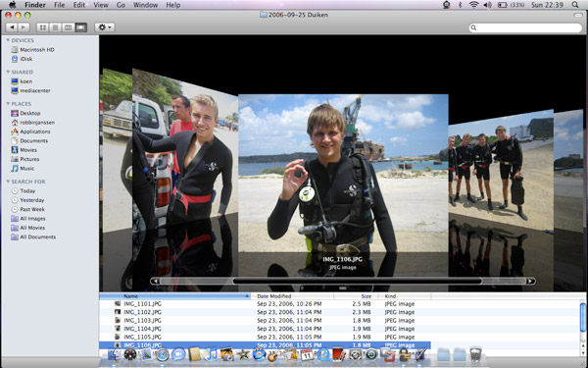Open the Finder menu
Image resolution: width=588 pixels, height=368 pixels.
(x=35, y=5)
